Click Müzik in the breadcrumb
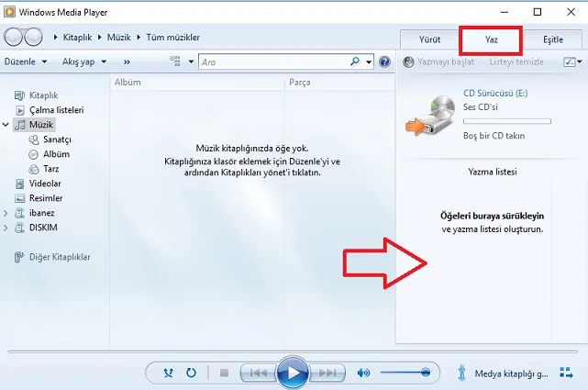Image resolution: width=588 pixels, height=390 pixels. [119, 37]
